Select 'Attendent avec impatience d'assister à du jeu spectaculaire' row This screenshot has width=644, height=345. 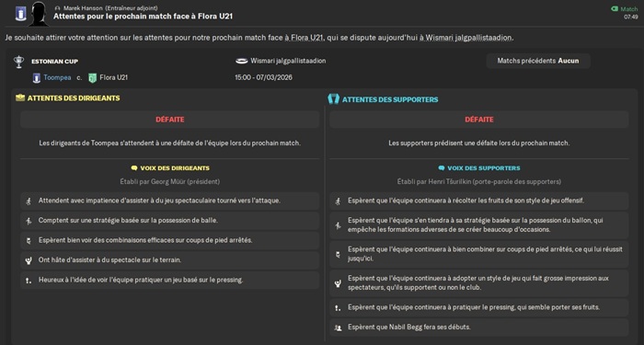click(169, 201)
